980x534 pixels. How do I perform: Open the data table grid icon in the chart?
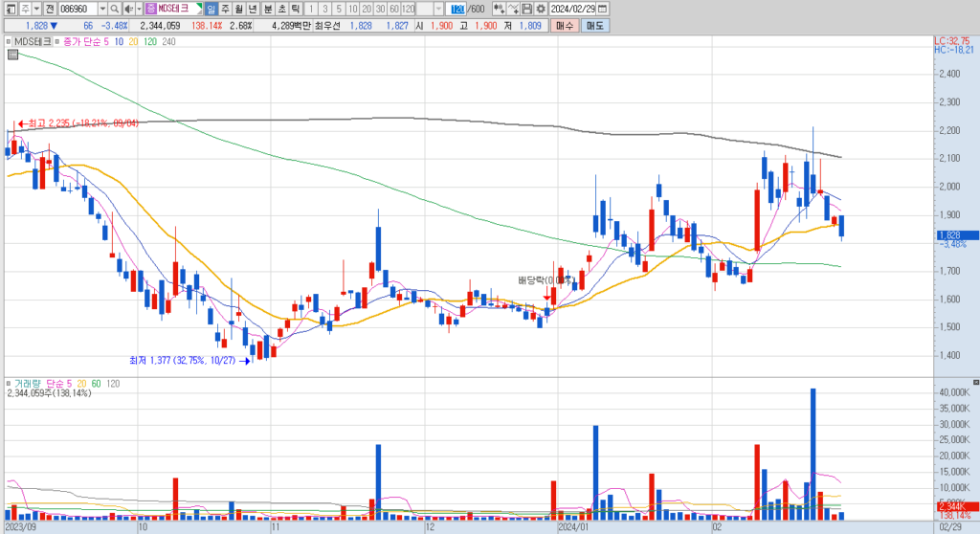(12, 55)
